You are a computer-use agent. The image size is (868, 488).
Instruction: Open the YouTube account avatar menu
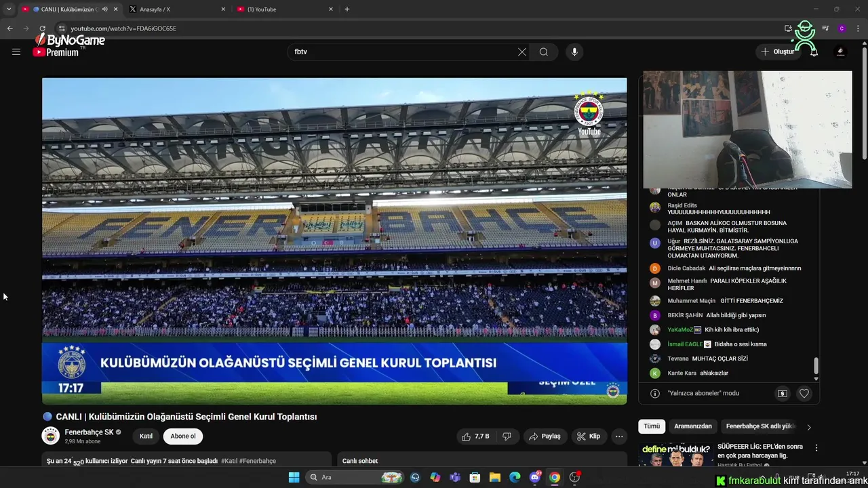[x=841, y=52]
